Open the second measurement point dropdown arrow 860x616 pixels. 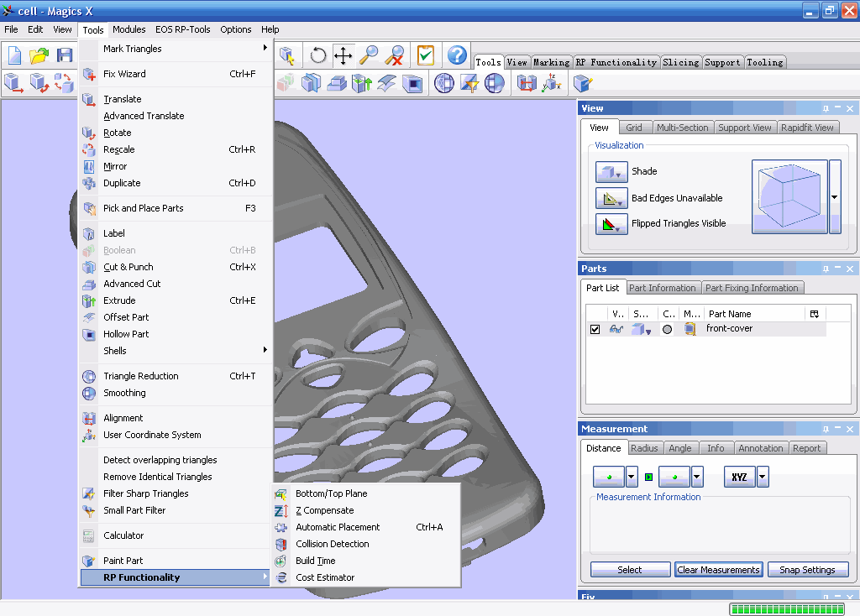[x=697, y=477]
